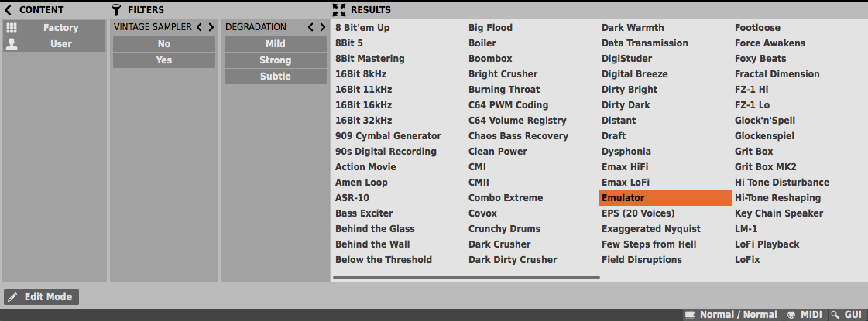Viewport: 868px width, 321px height.
Task: Go to previous filter before Degradation
Action: [310, 27]
